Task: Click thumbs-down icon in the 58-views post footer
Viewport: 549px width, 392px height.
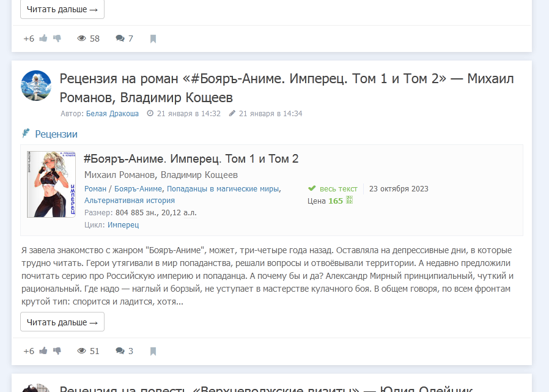Action: (x=57, y=39)
